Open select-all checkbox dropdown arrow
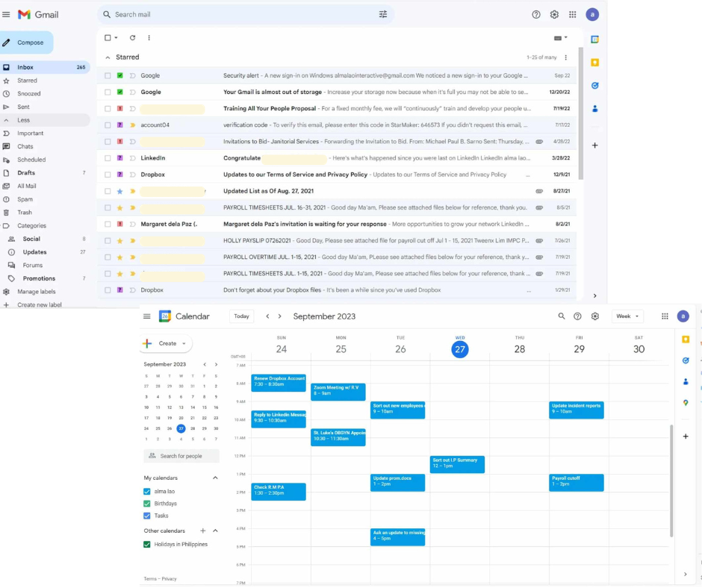The height and width of the screenshot is (588, 702). click(116, 37)
